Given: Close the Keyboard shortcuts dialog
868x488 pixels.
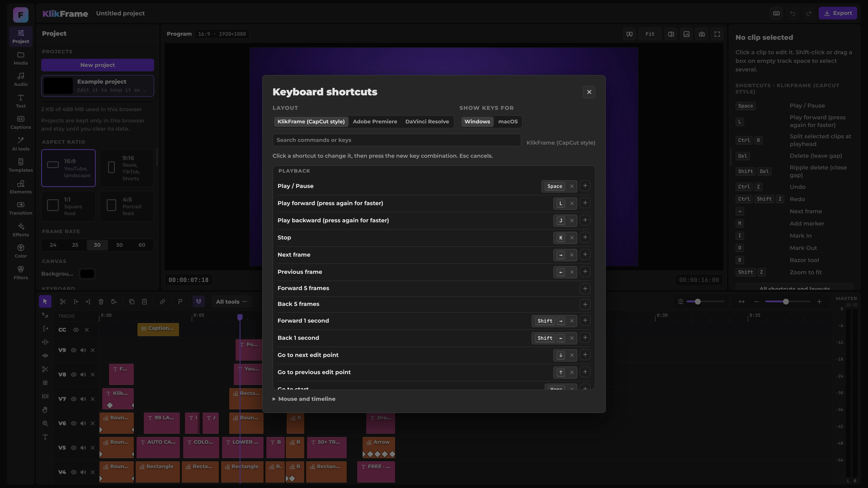Looking at the screenshot, I should click(x=589, y=92).
